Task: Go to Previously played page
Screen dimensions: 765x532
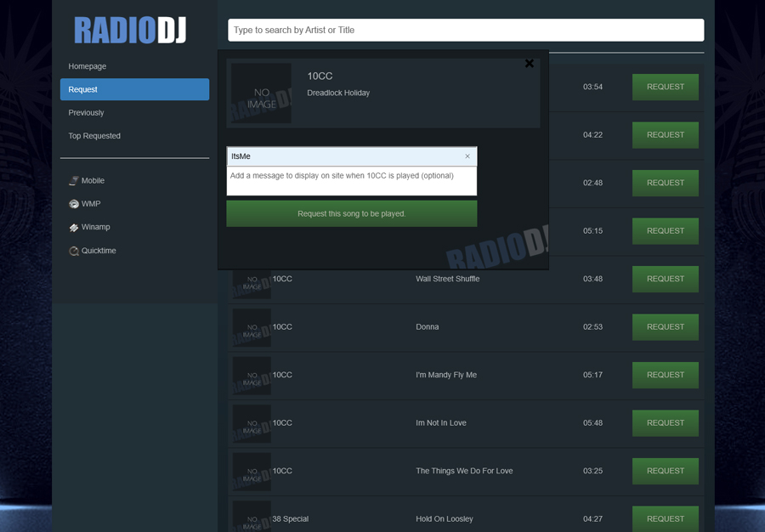Action: [86, 113]
